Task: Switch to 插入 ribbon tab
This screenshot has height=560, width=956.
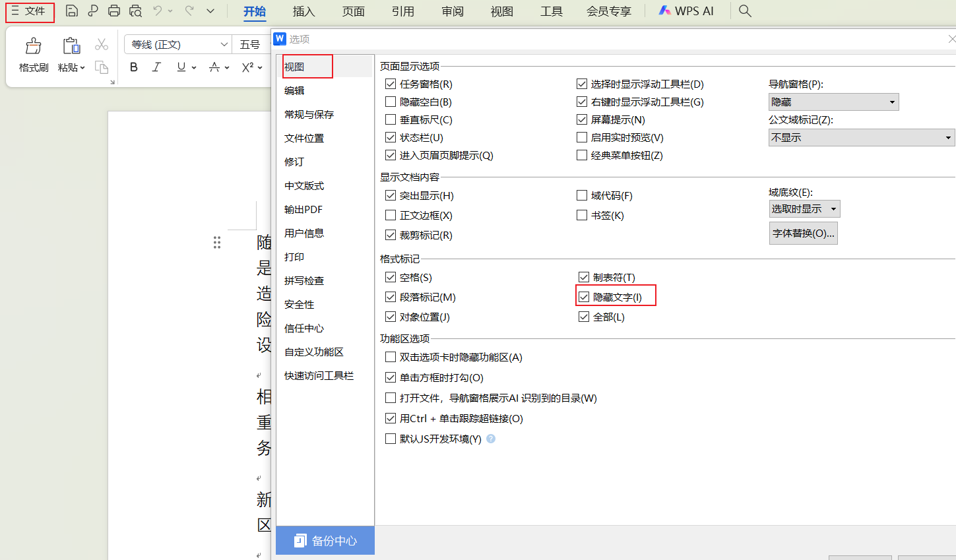Action: 304,11
